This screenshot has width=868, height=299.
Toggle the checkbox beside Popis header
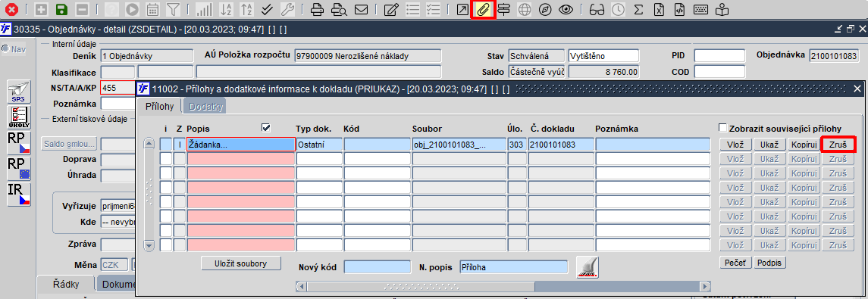pos(266,128)
